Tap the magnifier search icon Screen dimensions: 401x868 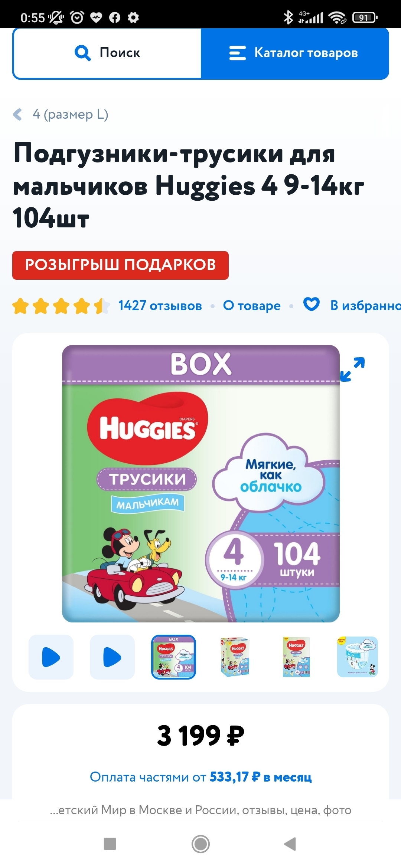[x=82, y=53]
